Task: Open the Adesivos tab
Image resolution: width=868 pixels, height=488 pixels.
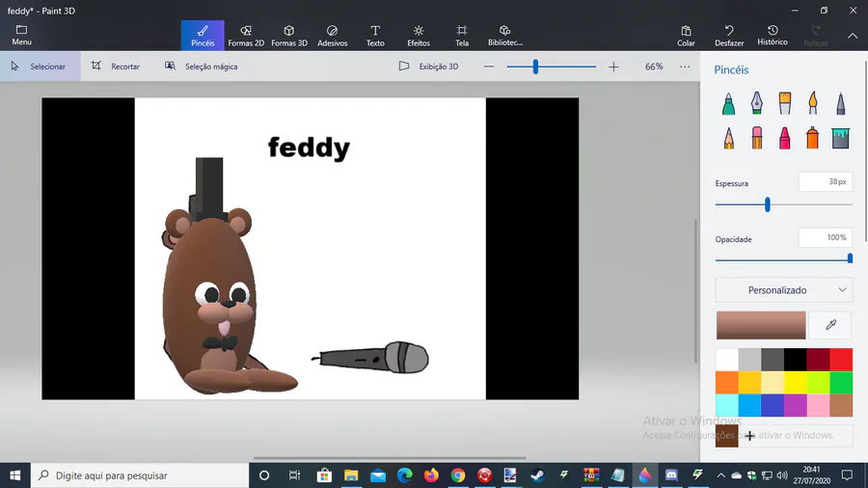Action: point(332,36)
